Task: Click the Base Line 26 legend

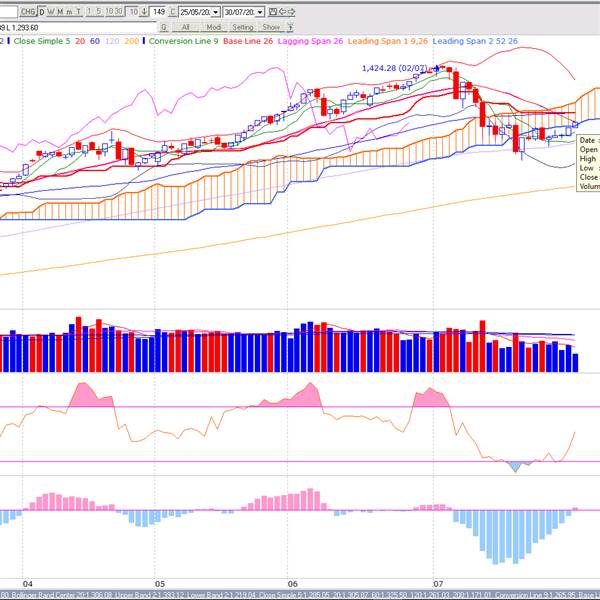Action: [x=248, y=41]
